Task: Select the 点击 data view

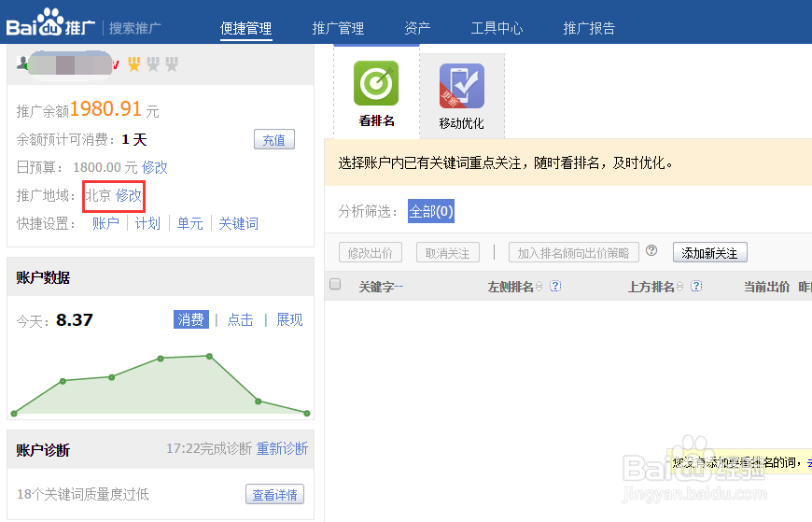Action: (x=240, y=320)
